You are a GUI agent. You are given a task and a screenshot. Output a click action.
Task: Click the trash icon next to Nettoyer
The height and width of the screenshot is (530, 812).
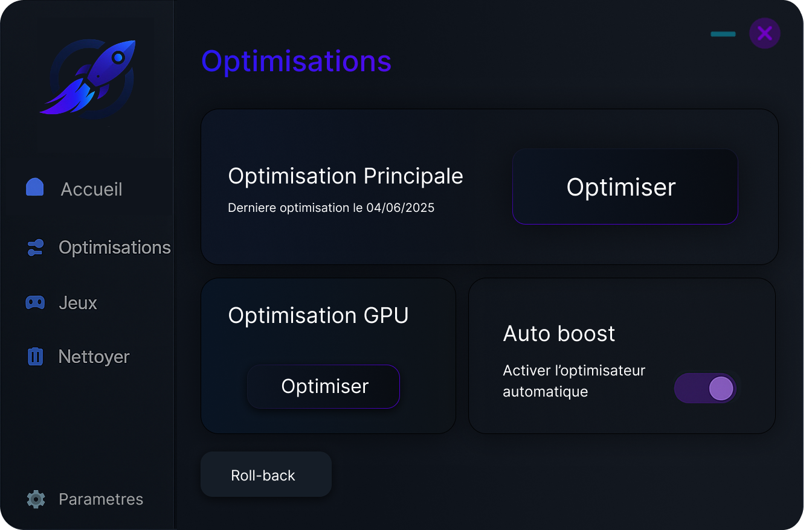tap(35, 356)
